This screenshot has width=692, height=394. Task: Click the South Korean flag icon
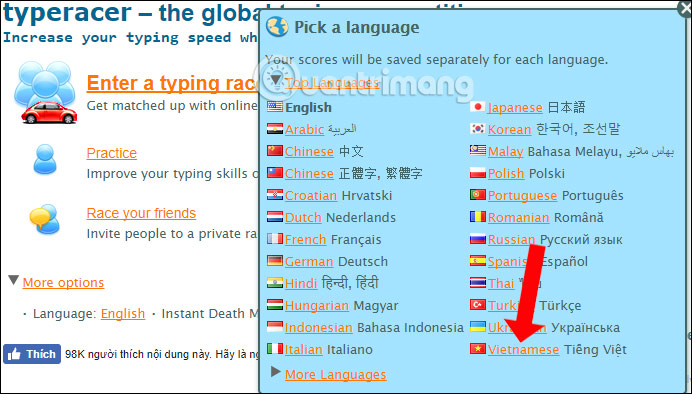coord(478,129)
